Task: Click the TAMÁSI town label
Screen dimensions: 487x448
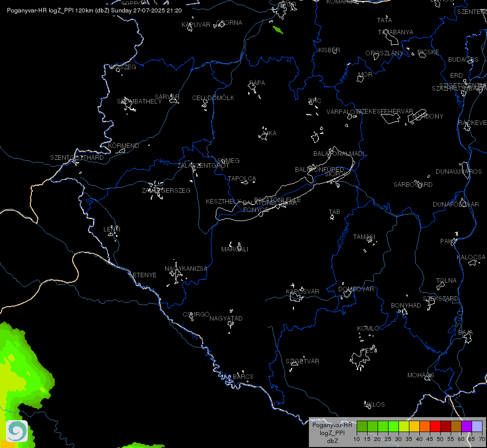Action: (364, 237)
